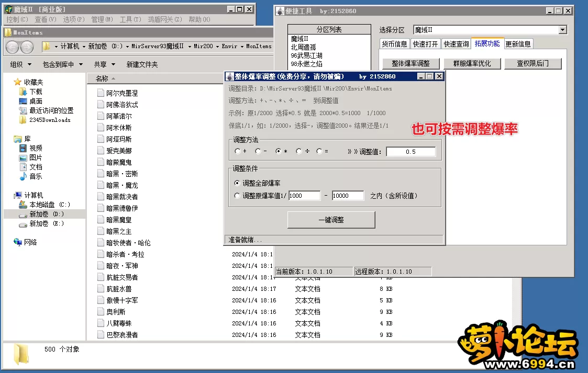Click the 整体爆率调整 button
This screenshot has width=588, height=373.
(x=411, y=64)
